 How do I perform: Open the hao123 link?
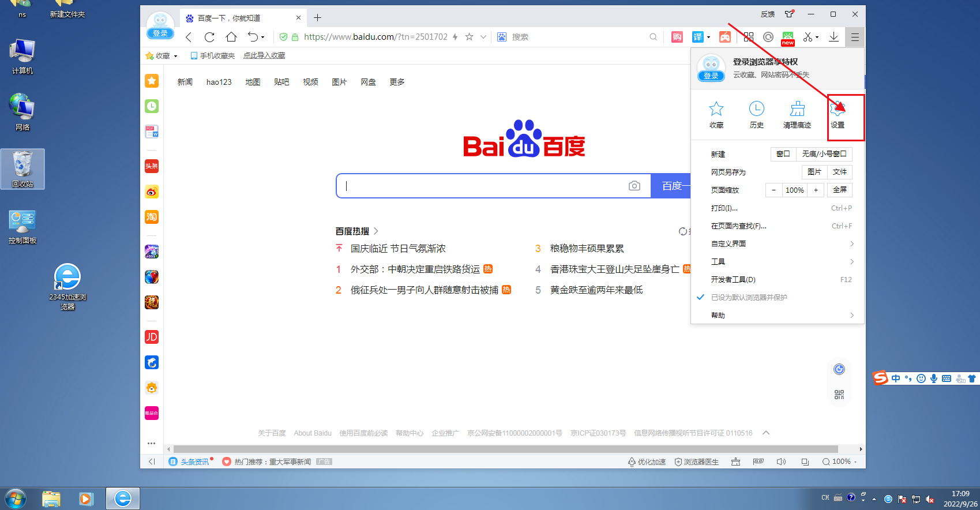tap(219, 82)
